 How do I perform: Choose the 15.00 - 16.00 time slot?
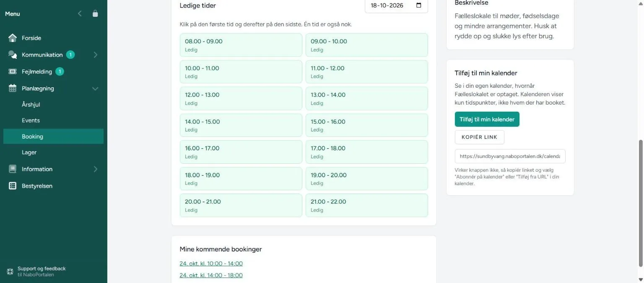pos(367,125)
